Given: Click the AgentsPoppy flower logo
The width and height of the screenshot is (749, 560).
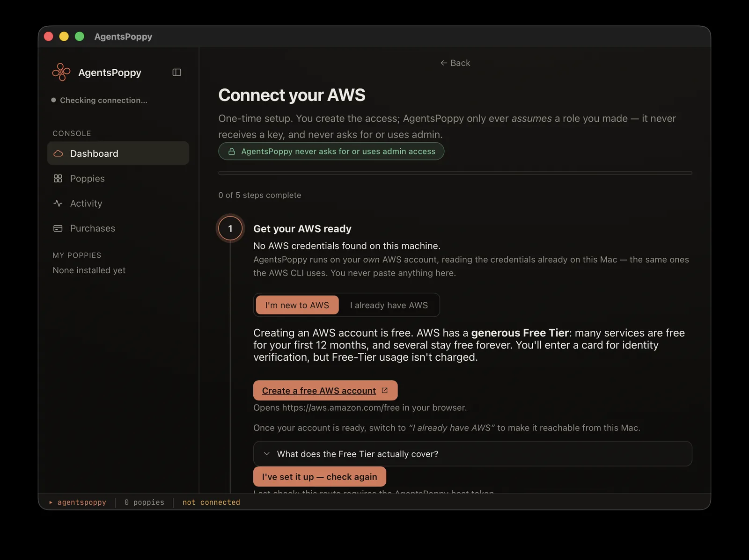Looking at the screenshot, I should coord(61,72).
